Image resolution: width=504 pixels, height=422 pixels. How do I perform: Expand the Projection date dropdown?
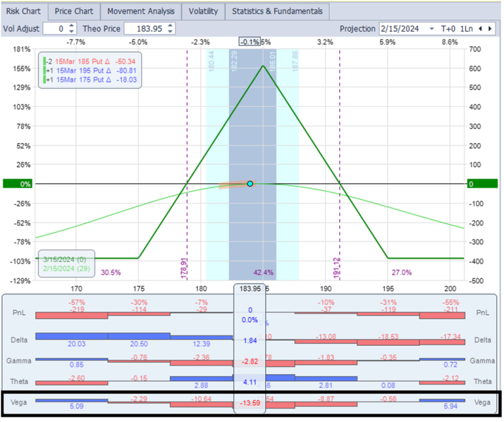pyautogui.click(x=432, y=29)
